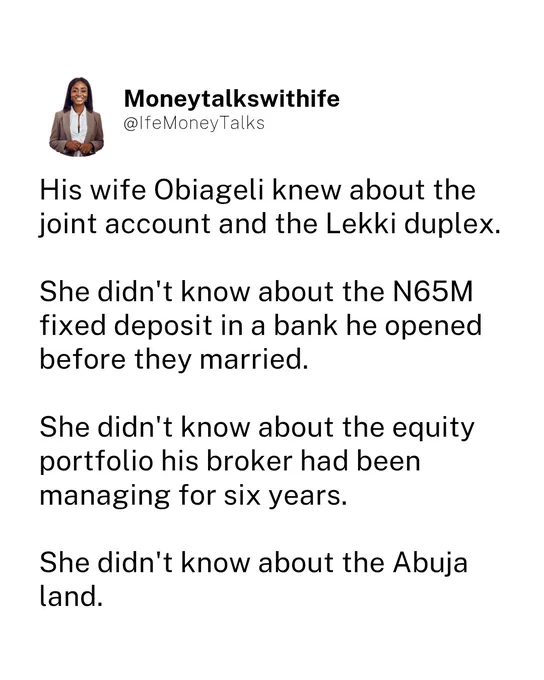Open the @IfeMoneyTalks handle
544x680 pixels.
point(194,124)
